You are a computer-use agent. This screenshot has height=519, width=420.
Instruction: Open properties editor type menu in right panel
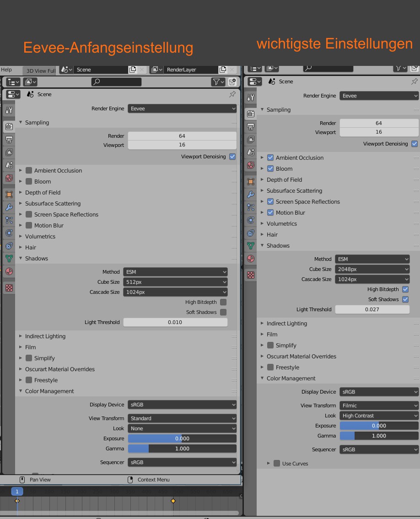click(x=255, y=81)
